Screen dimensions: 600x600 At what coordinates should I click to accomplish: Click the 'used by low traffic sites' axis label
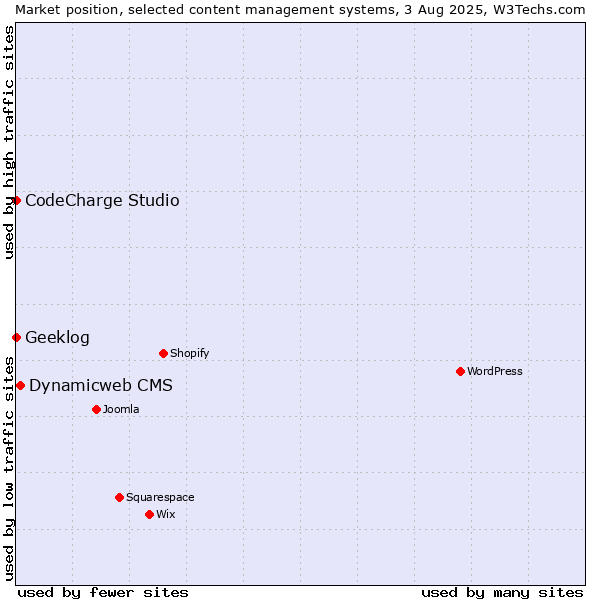click(9, 469)
